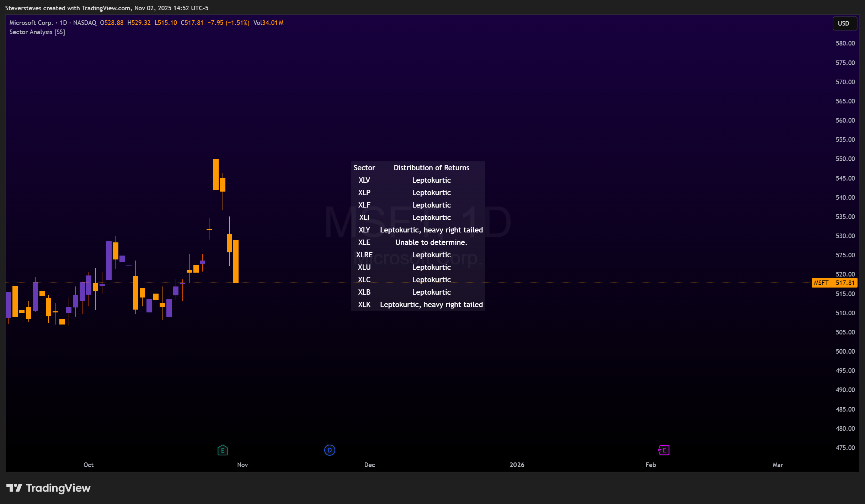Click the 475.00 price axis label
Image resolution: width=865 pixels, height=504 pixels.
(845, 448)
